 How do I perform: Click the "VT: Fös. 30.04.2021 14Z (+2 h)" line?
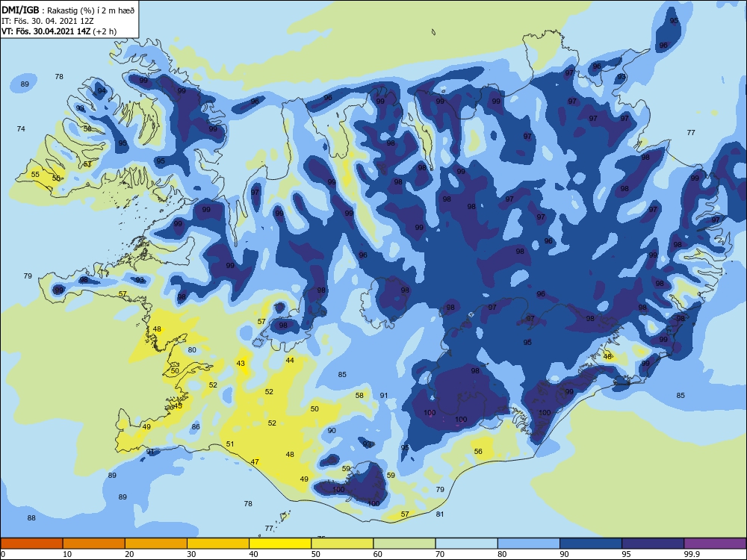tap(59, 31)
